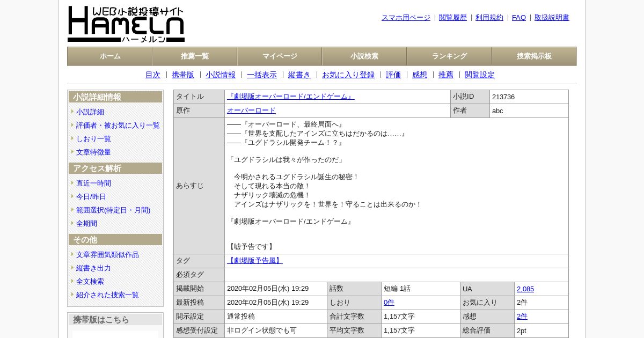This screenshot has width=644, height=338.
Task: Click the 携帯版はこちら heading
Action: point(115,320)
